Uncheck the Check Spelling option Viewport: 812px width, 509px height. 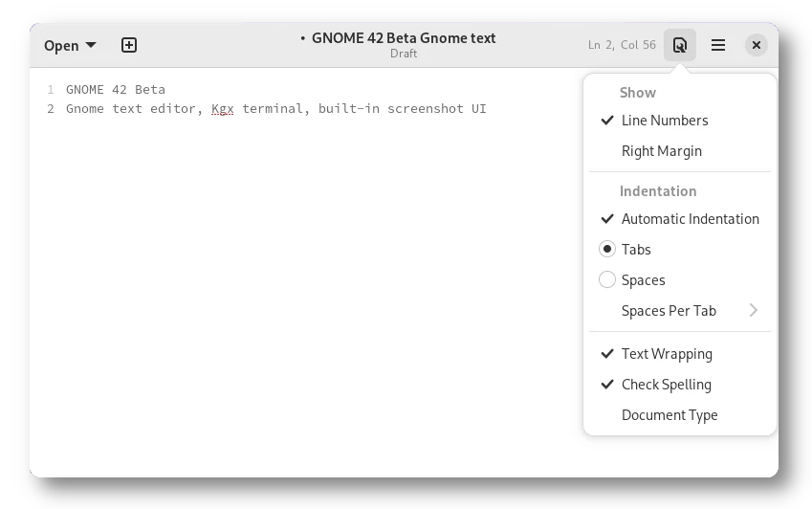tap(666, 385)
